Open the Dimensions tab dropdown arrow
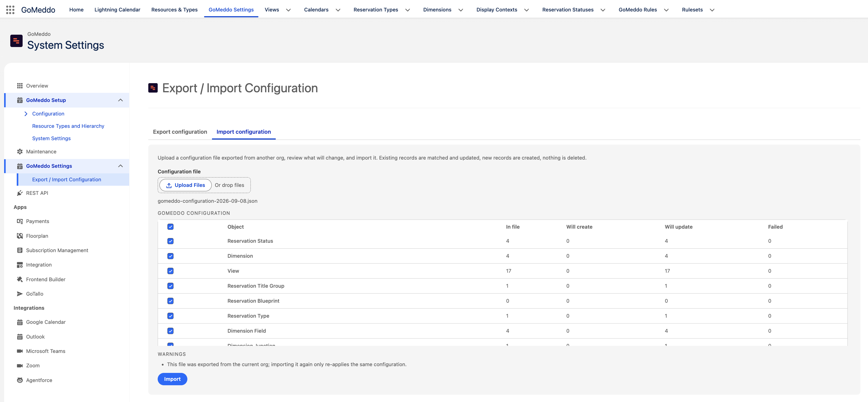 click(461, 10)
